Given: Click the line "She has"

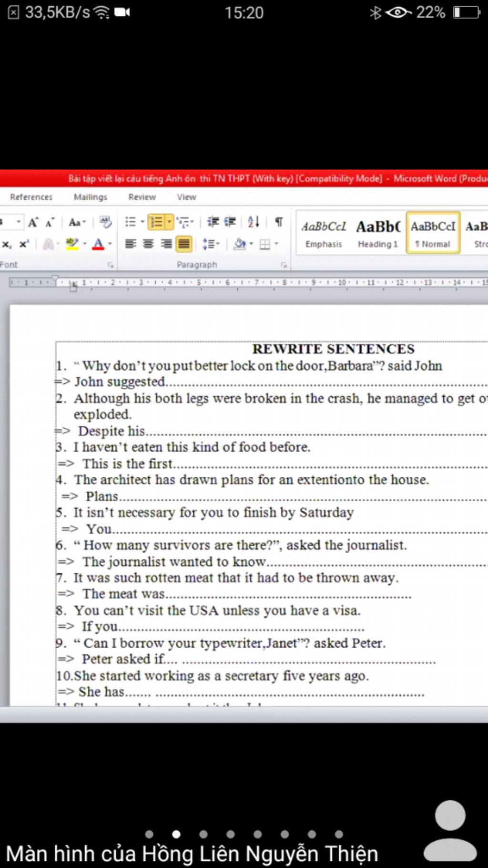Looking at the screenshot, I should click(102, 692).
